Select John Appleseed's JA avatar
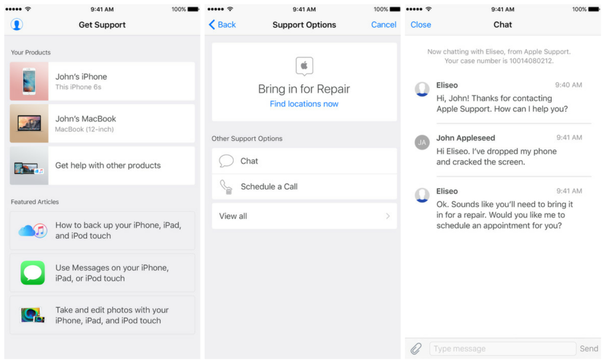This screenshot has width=606, height=364. coord(422,142)
